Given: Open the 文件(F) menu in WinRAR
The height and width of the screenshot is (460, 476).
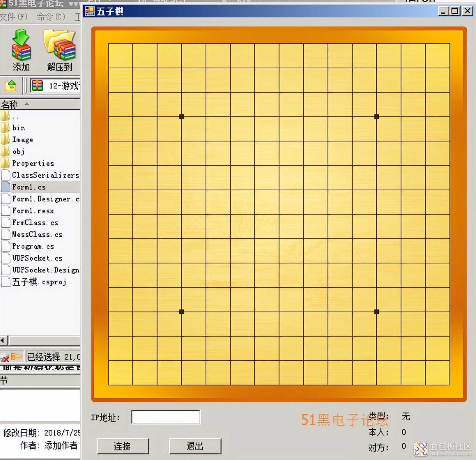Looking at the screenshot, I should point(14,17).
